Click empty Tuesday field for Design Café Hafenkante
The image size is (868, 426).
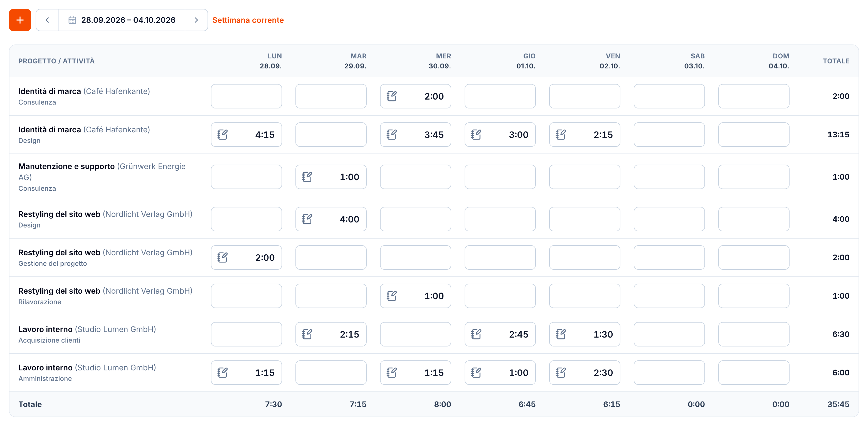(x=331, y=135)
